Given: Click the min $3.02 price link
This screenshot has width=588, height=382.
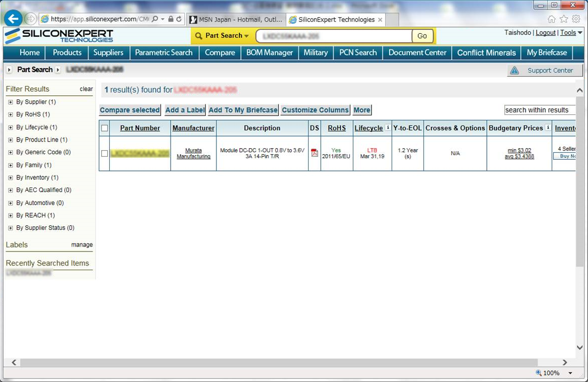Looking at the screenshot, I should pos(520,150).
